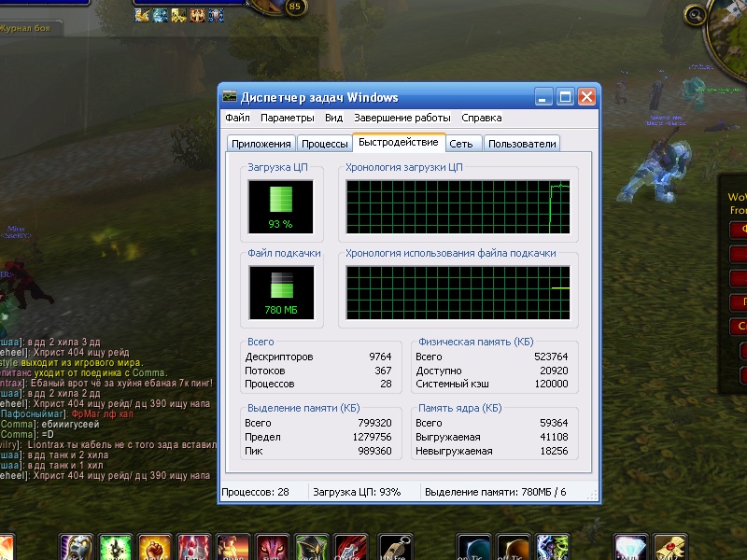Use the green hooded figure action button
Screen dimensions: 747x560
pyautogui.click(x=311, y=548)
